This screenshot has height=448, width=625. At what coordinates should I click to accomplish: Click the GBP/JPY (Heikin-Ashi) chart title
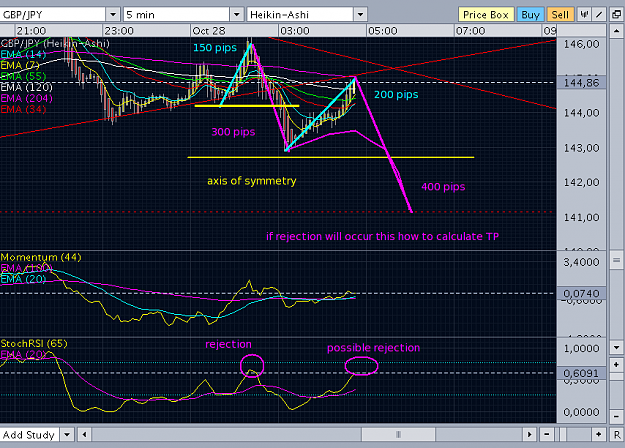(55, 43)
